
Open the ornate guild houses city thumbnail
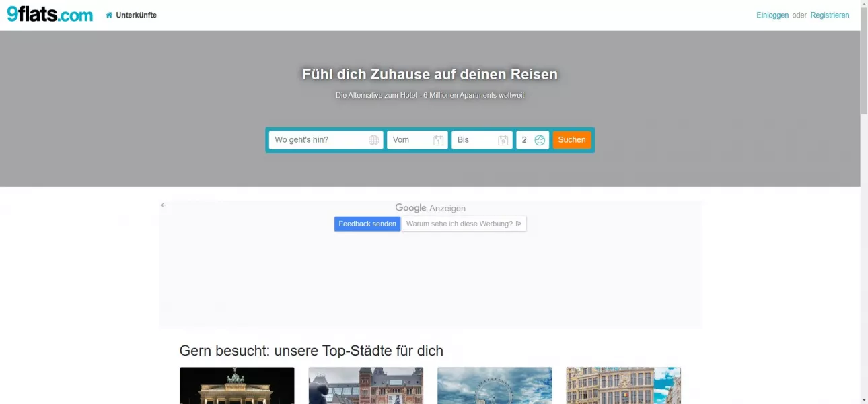click(624, 385)
